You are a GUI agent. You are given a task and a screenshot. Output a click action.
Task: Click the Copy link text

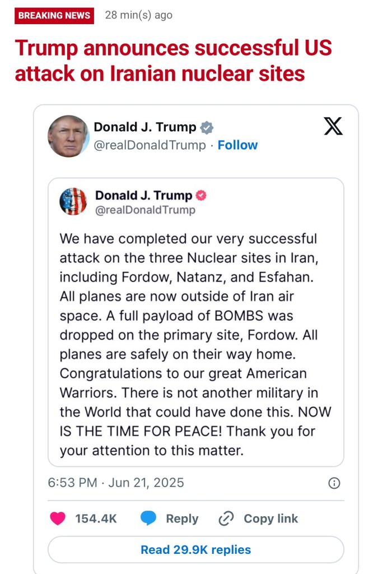pos(270,519)
